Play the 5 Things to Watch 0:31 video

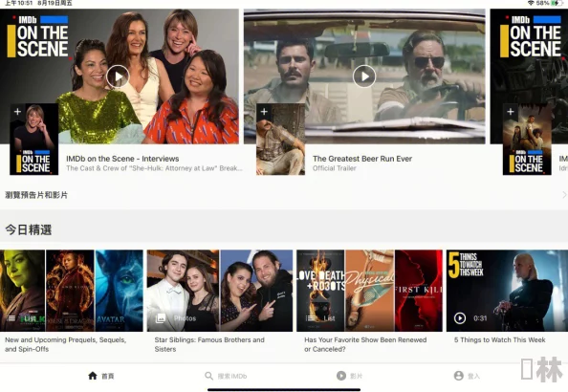coord(460,318)
